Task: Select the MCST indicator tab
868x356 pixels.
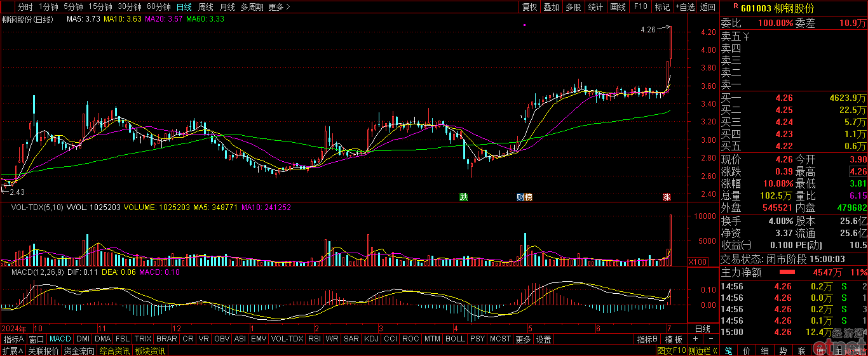Action: tap(499, 340)
